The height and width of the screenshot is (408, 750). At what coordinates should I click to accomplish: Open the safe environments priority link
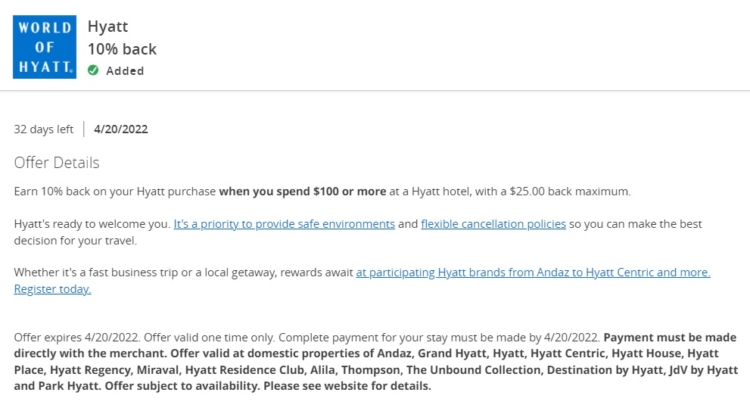[284, 224]
